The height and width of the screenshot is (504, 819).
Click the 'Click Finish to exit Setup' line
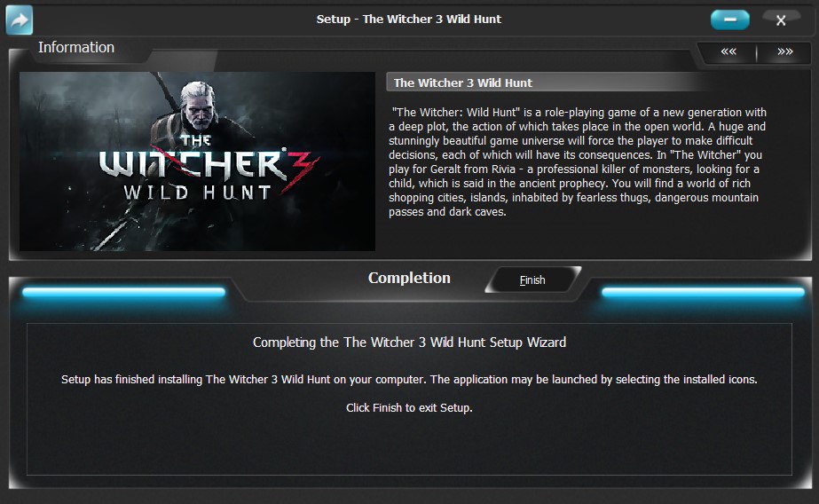click(409, 408)
